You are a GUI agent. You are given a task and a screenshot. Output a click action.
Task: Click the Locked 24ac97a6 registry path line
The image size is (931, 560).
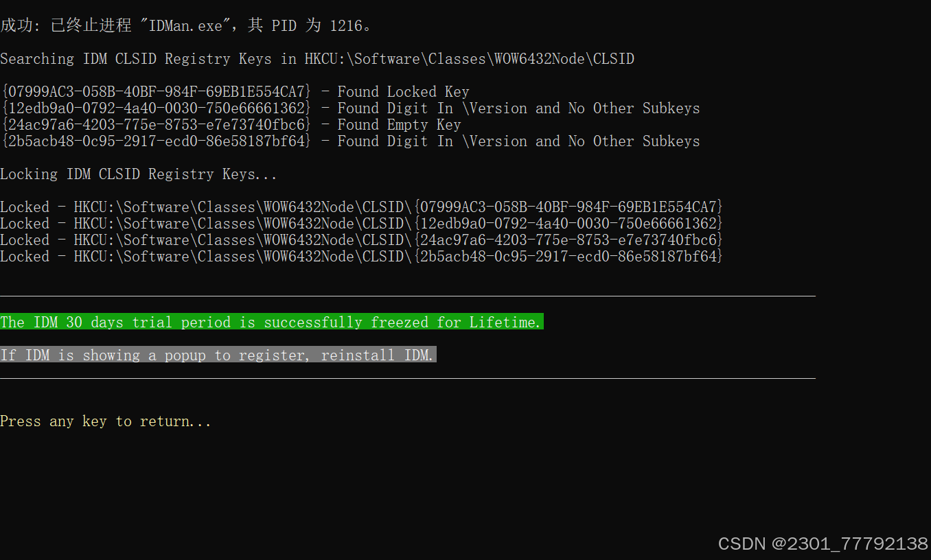point(362,240)
